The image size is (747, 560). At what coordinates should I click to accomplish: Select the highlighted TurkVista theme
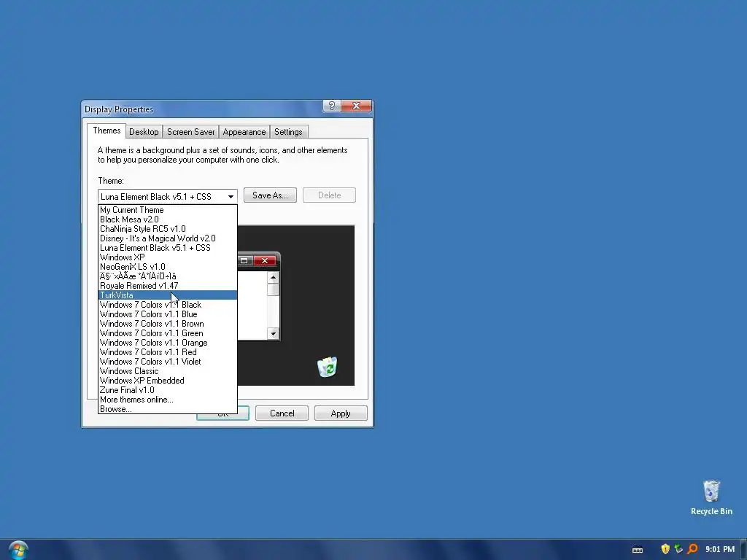click(x=168, y=295)
